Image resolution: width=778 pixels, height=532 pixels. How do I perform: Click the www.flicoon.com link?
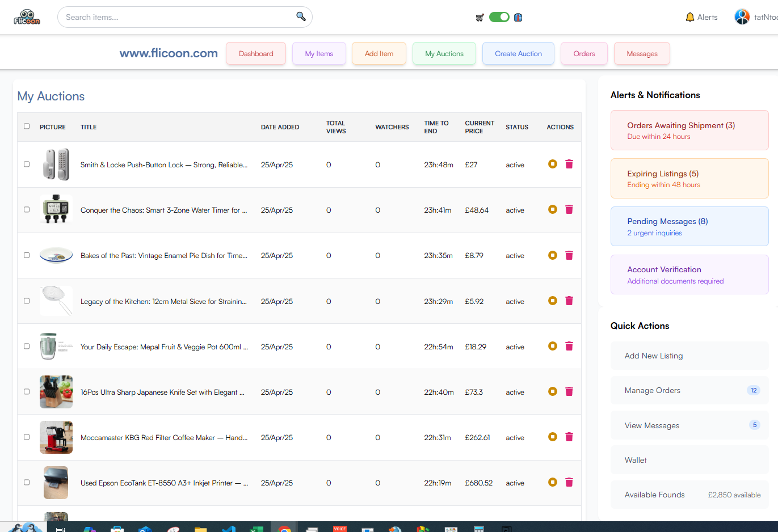pyautogui.click(x=169, y=53)
